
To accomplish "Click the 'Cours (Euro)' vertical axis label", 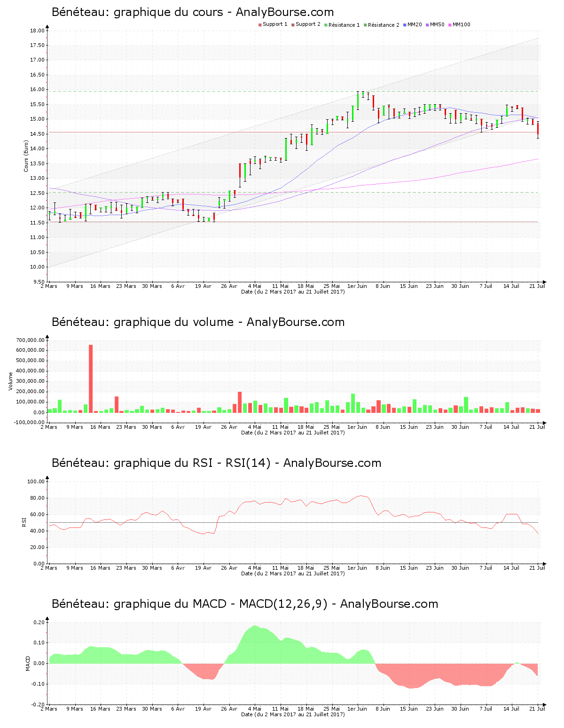I will click(26, 156).
